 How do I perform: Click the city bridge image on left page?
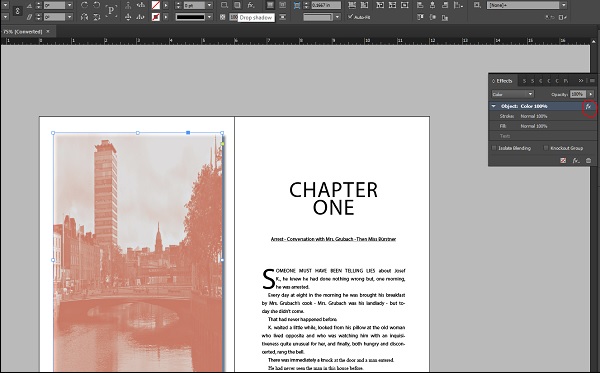[x=138, y=252]
